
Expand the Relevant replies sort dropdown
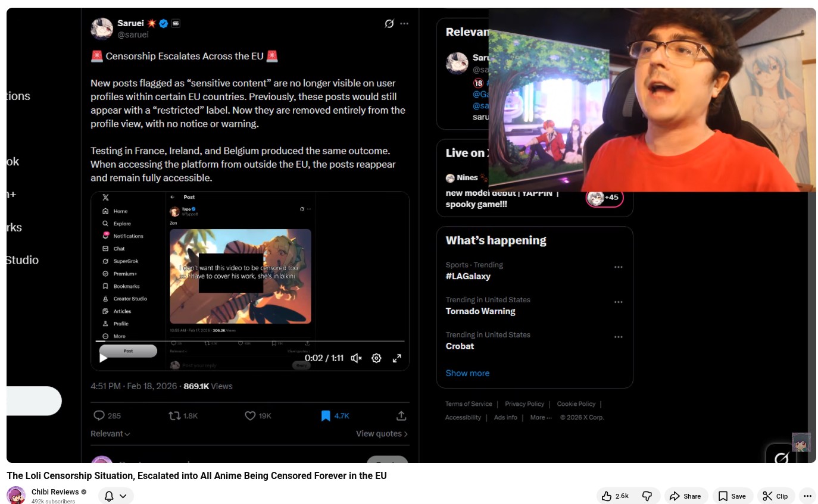(x=110, y=434)
